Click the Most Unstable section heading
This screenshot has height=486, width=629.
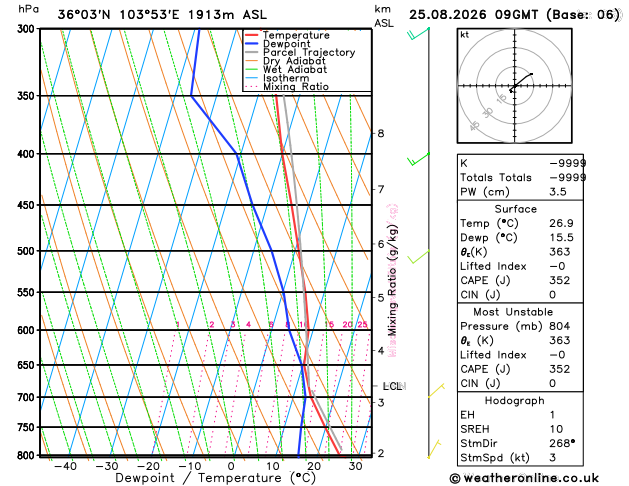click(x=513, y=312)
